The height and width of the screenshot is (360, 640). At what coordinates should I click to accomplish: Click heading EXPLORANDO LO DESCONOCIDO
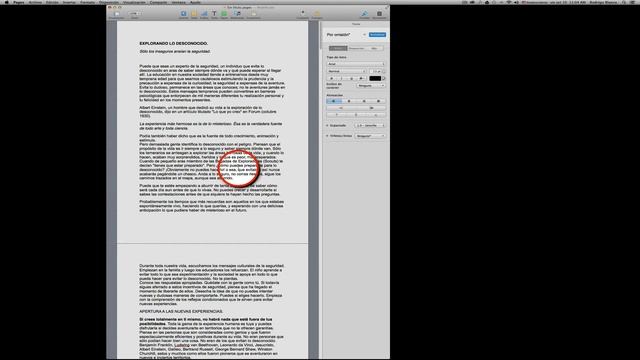pos(173,43)
